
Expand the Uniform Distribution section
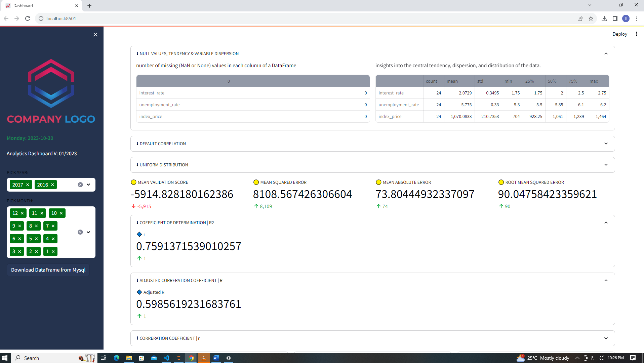pos(606,165)
